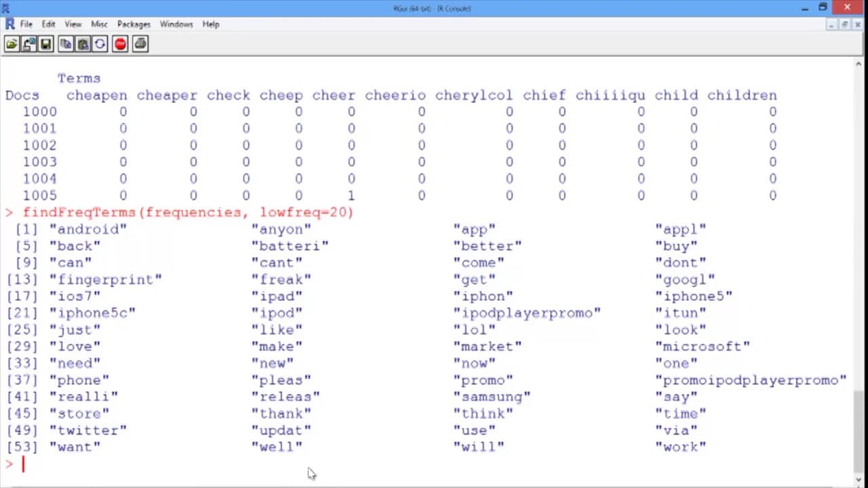868x488 pixels.
Task: Click the "promoipodplayerpromo" term
Action: pyautogui.click(x=751, y=380)
